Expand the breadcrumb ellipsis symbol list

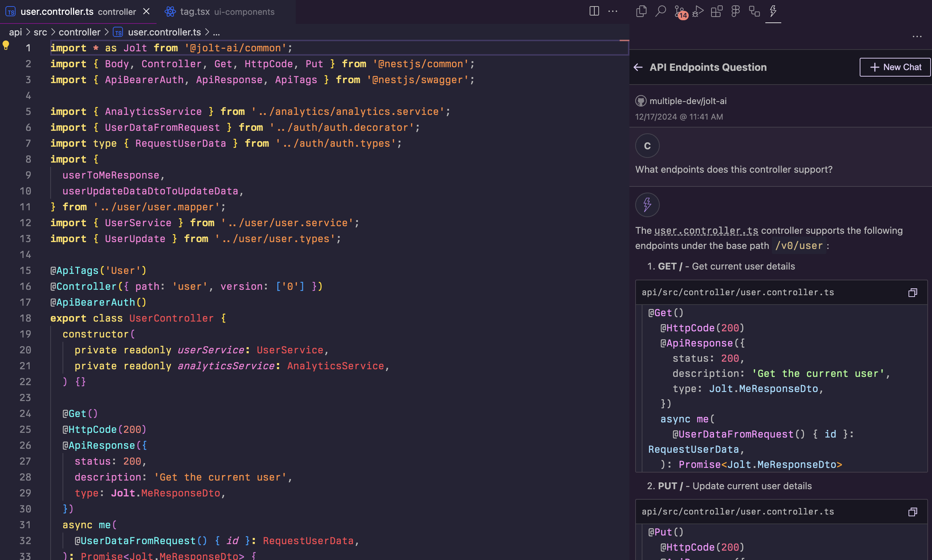(x=216, y=33)
